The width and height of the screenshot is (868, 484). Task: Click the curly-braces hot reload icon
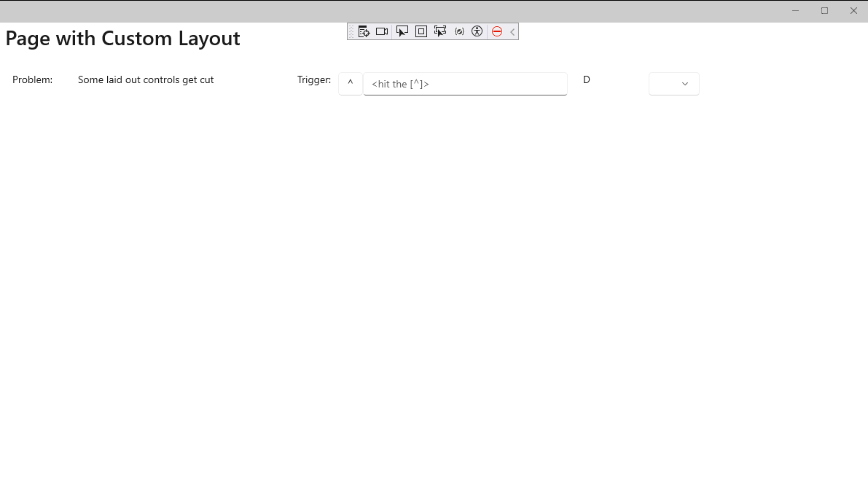pyautogui.click(x=459, y=31)
